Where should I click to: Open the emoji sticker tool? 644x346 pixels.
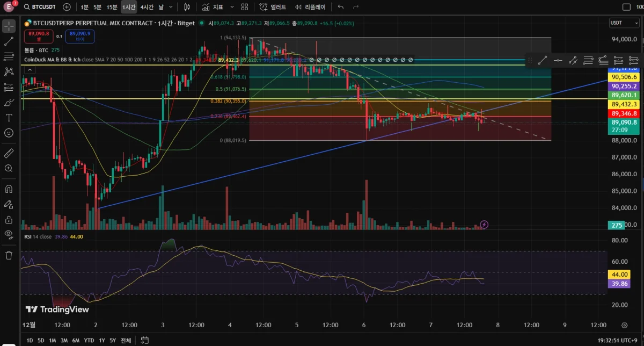(9, 132)
